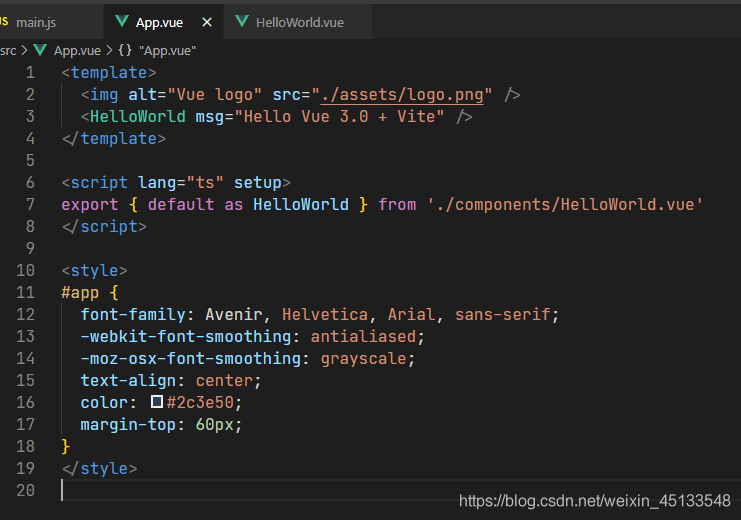Screen dimensions: 741x520
Task: Open the HelloWorld.vue tab
Action: 300,22
